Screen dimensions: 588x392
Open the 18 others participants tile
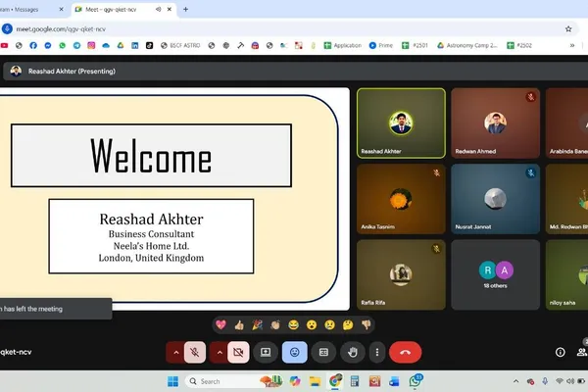495,274
